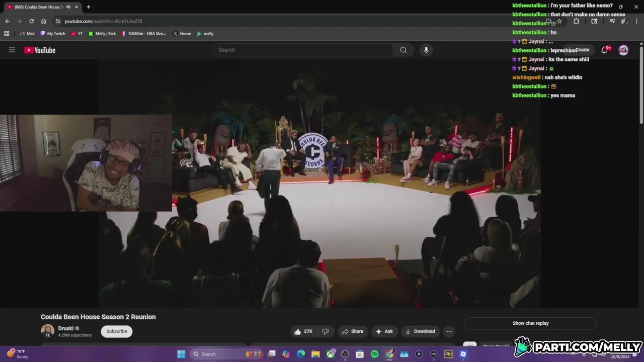The height and width of the screenshot is (362, 644).
Task: Start voice search with microphone icon
Action: (426, 50)
